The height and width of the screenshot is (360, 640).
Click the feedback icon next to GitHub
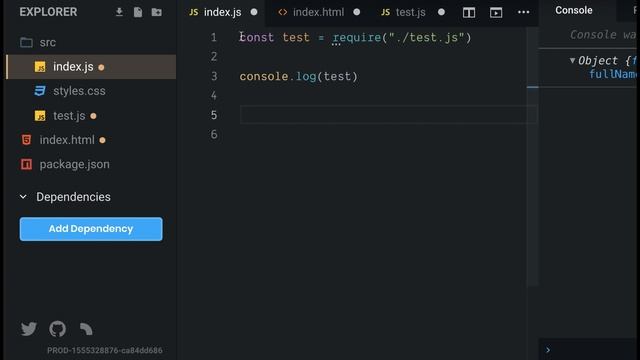pos(86,329)
